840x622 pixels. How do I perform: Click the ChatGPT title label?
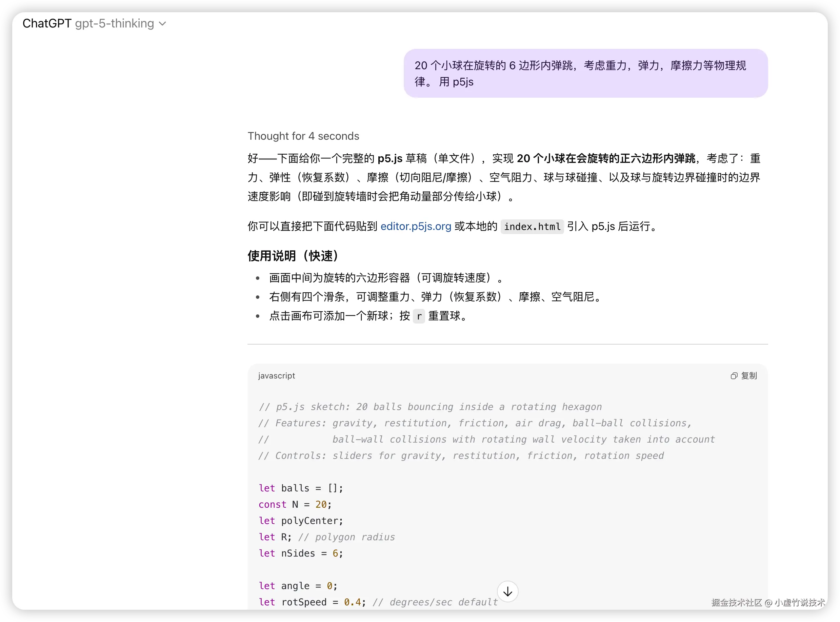[x=47, y=24]
